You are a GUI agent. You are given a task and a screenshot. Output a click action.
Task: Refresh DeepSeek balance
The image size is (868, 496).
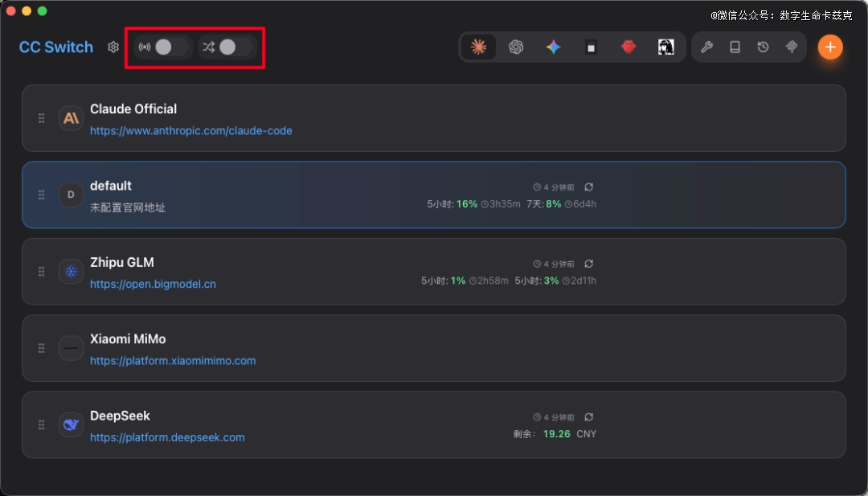(x=589, y=417)
